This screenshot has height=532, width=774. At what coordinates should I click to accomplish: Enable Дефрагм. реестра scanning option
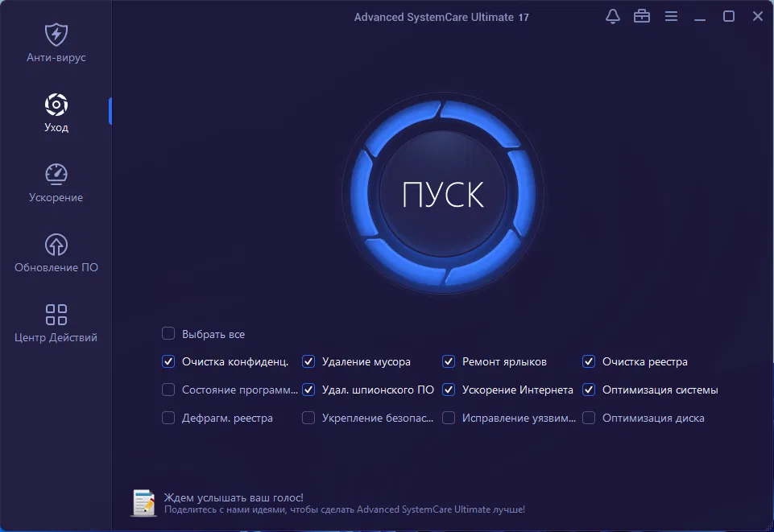[168, 418]
